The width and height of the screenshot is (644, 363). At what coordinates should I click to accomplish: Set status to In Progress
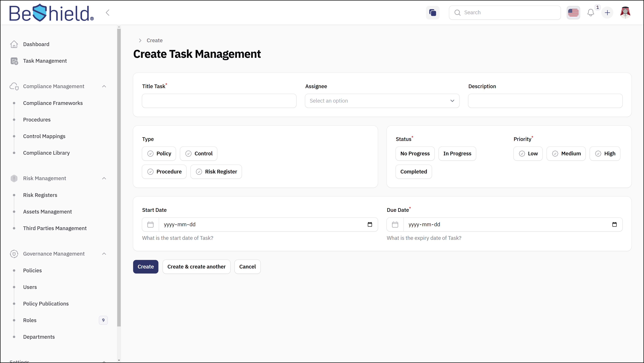coord(457,154)
